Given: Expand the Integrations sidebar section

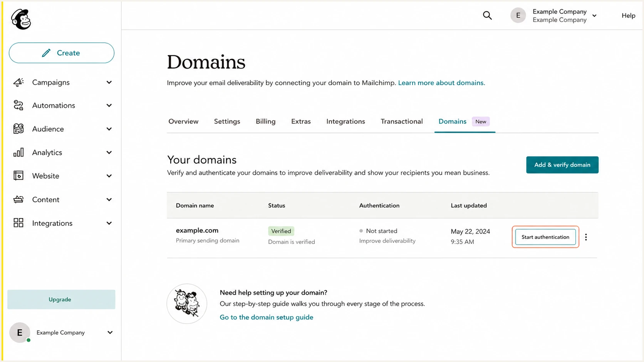Looking at the screenshot, I should coord(109,223).
